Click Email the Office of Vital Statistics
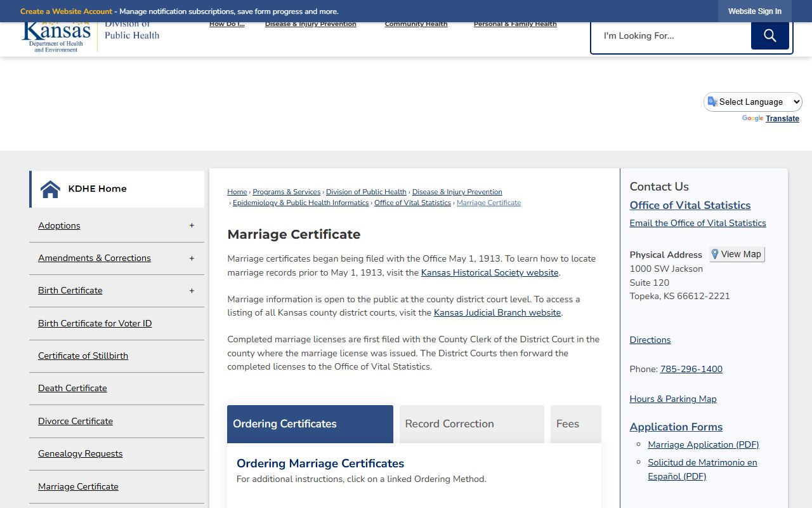 pos(698,223)
